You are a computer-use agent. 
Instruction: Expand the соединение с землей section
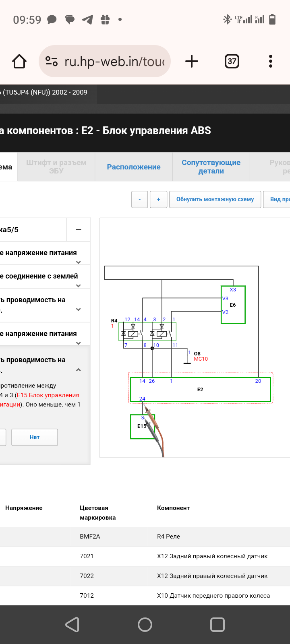(x=79, y=285)
